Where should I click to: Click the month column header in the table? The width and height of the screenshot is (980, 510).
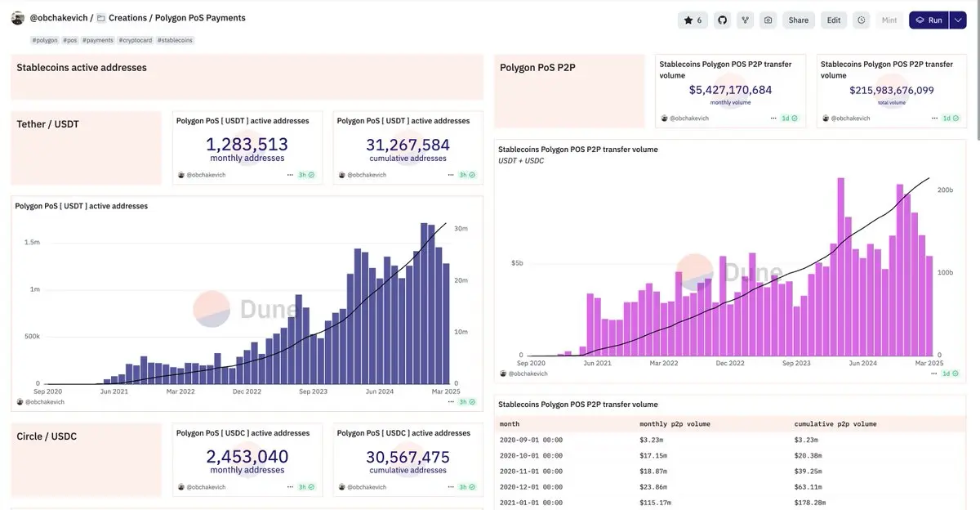coord(510,424)
